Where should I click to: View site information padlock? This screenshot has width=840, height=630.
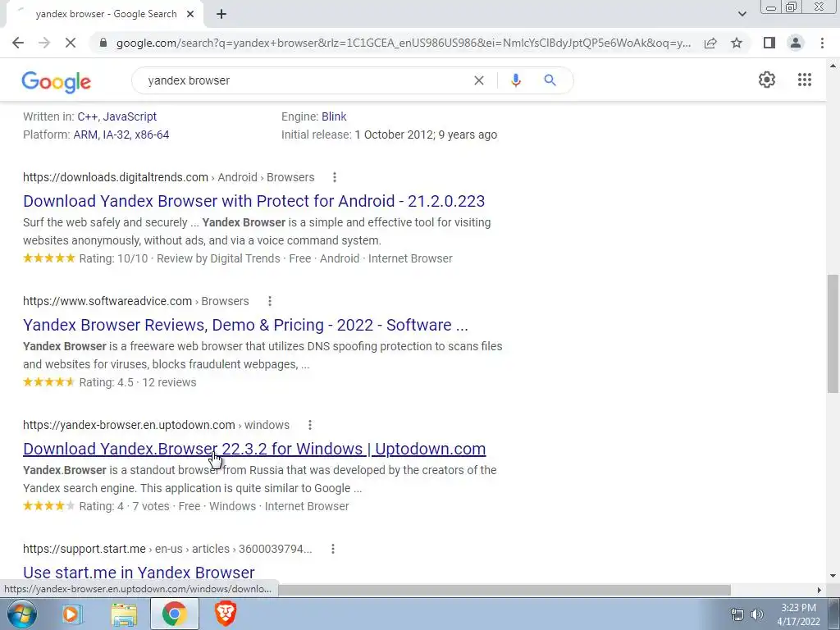pos(103,43)
